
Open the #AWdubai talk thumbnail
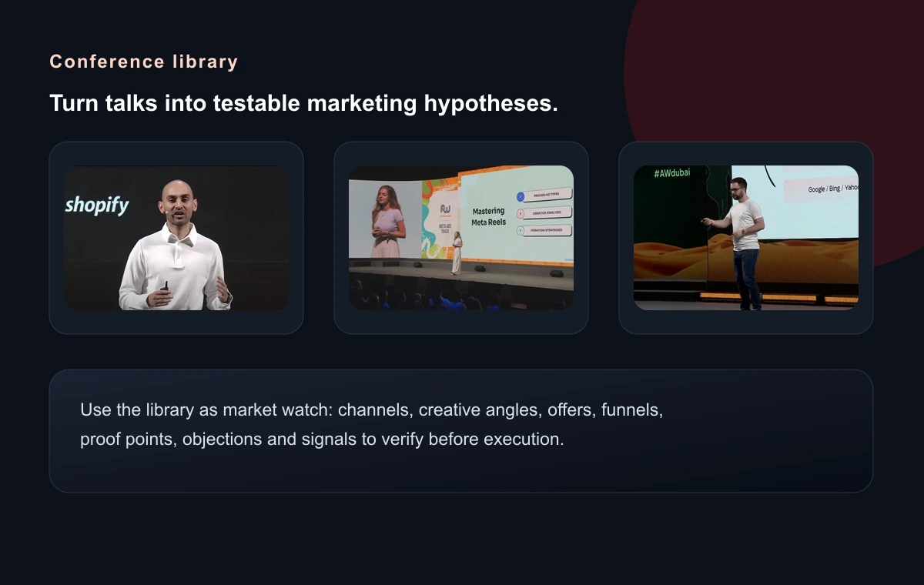pyautogui.click(x=746, y=238)
